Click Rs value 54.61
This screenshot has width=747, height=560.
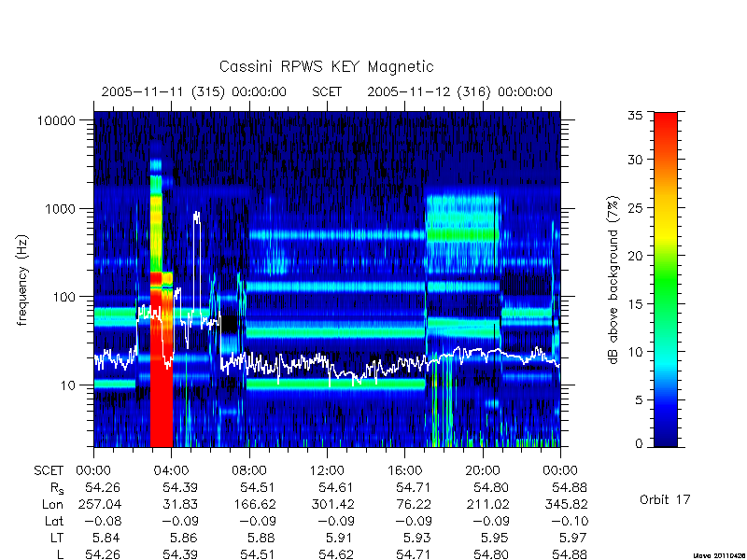pyautogui.click(x=336, y=487)
